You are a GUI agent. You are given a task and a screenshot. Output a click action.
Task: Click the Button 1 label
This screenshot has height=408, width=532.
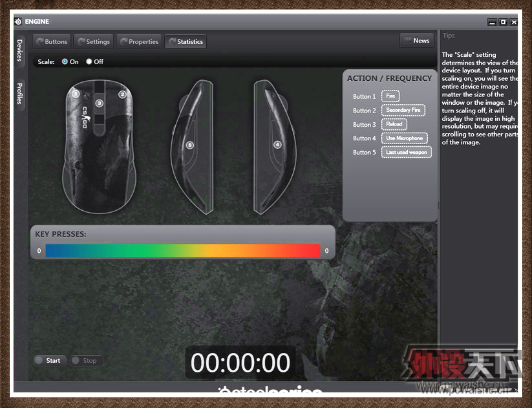pos(365,96)
